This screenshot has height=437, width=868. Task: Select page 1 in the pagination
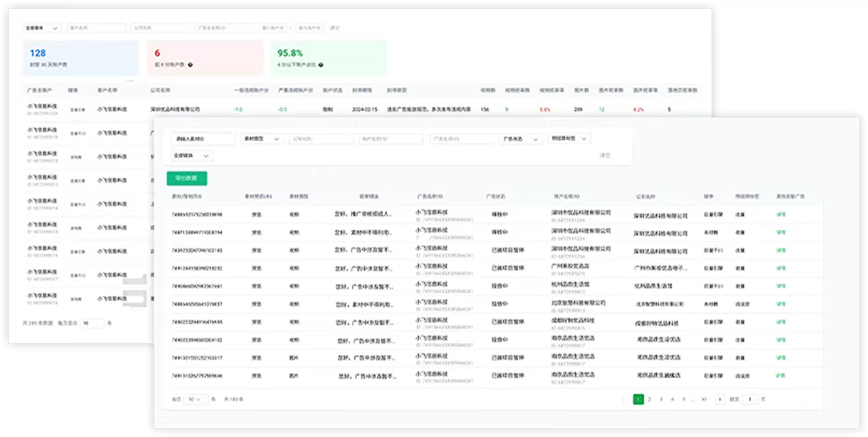638,399
